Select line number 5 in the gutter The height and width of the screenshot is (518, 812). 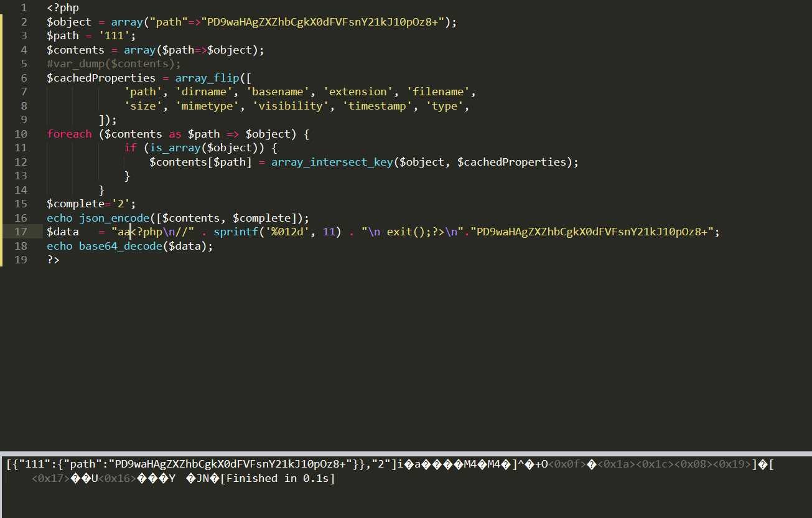click(x=24, y=64)
